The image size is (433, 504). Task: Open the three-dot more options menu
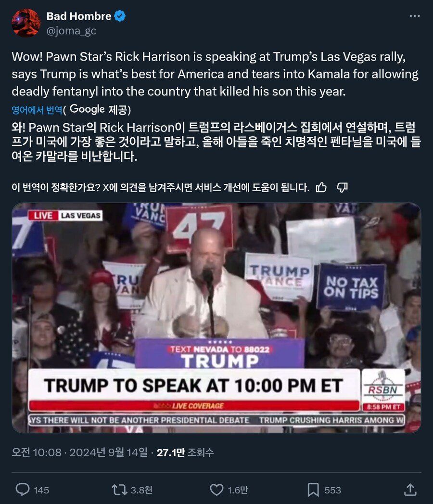[414, 16]
